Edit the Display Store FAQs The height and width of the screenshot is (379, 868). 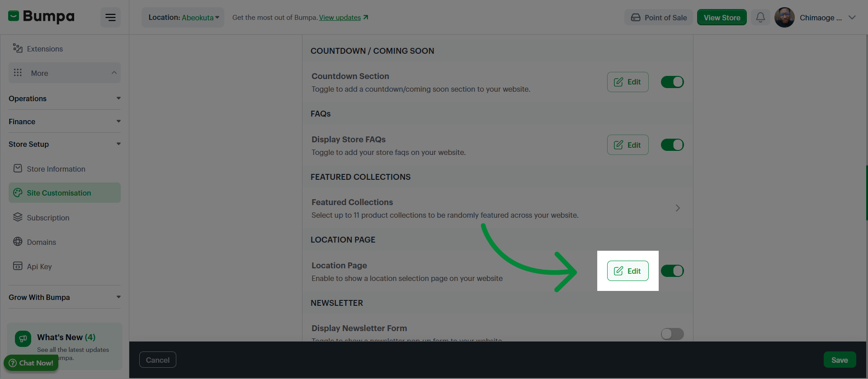[x=627, y=145]
